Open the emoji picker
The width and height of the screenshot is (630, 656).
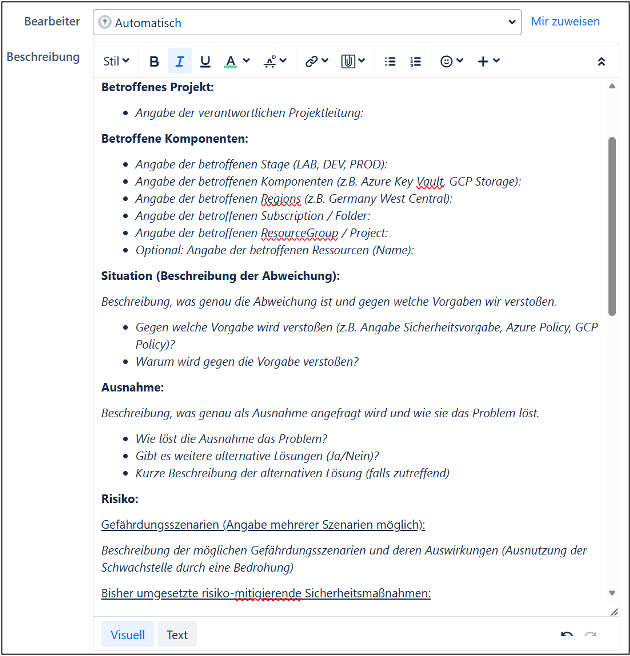[451, 62]
